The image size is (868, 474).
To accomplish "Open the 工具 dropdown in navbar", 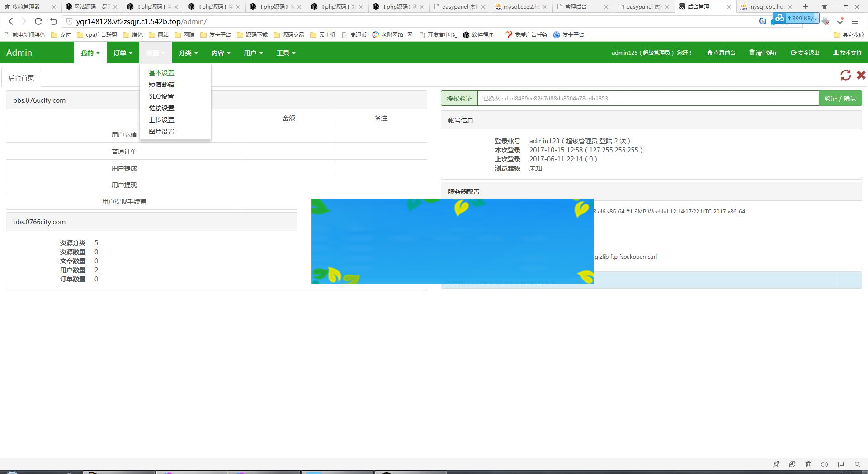I will pos(286,53).
